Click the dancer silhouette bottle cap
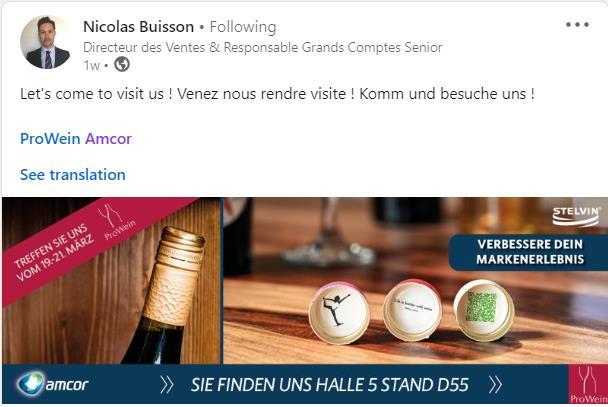This screenshot has height=407, width=608. click(x=339, y=312)
